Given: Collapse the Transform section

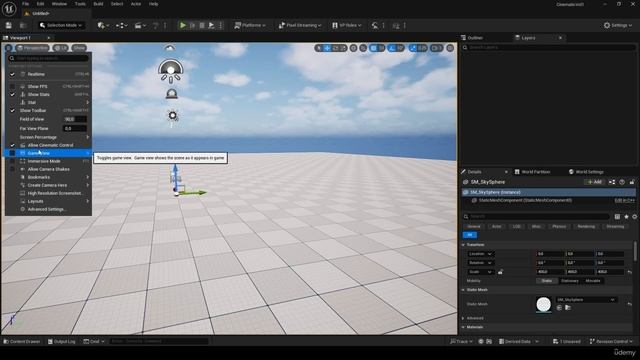Looking at the screenshot, I should tap(464, 245).
